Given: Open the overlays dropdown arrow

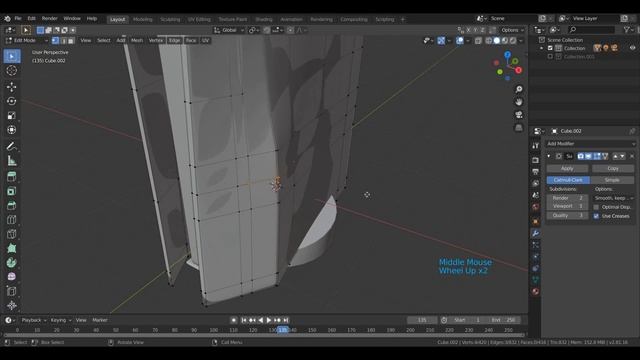Looking at the screenshot, I should click(x=468, y=40).
